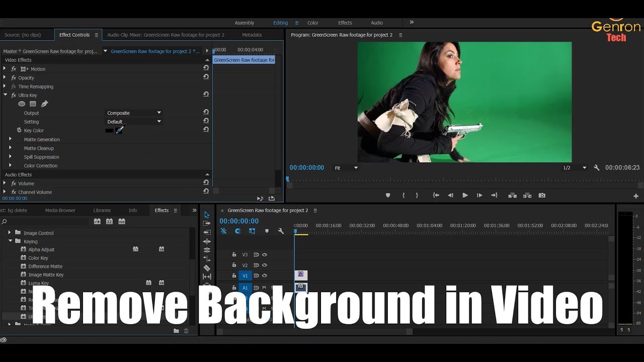Collapse the Ultra Key effect
Screen dimensions: 644x362
(5, 95)
